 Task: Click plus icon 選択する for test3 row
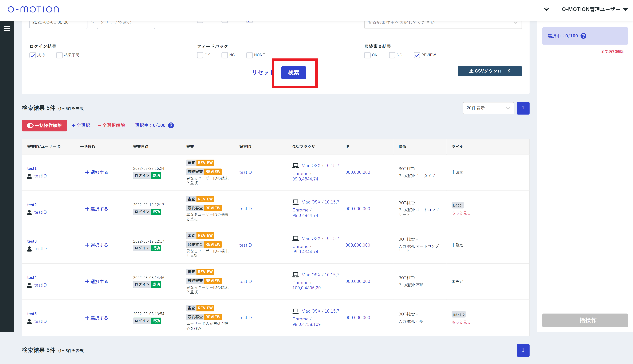(87, 245)
